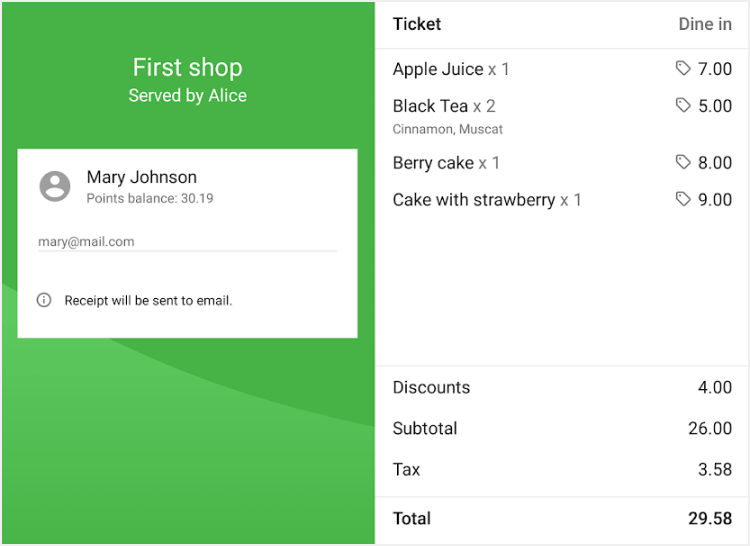Click the customer avatar icon

[55, 186]
